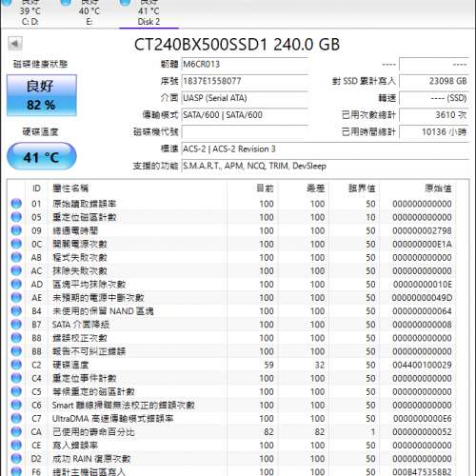Click the raw value 000B475358B2 in row F6

tap(422, 472)
